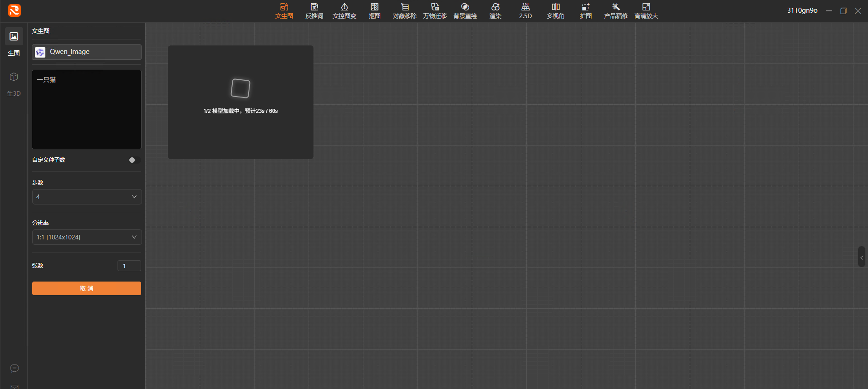Expand the 步数 steps dropdown
The image size is (868, 389).
tap(87, 197)
